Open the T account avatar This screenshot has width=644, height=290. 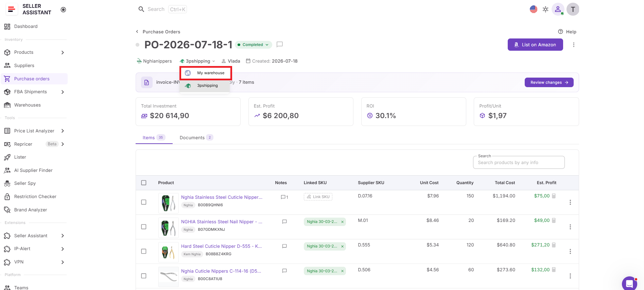(573, 9)
